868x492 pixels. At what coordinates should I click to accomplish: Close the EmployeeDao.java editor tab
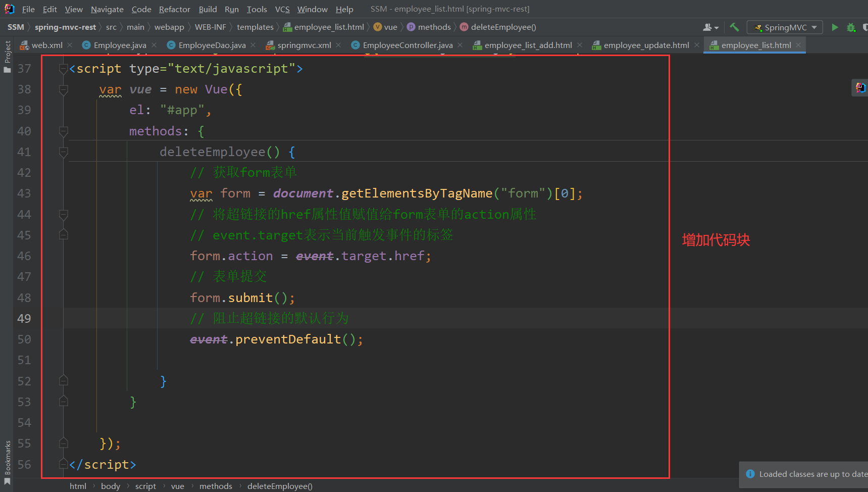point(253,45)
